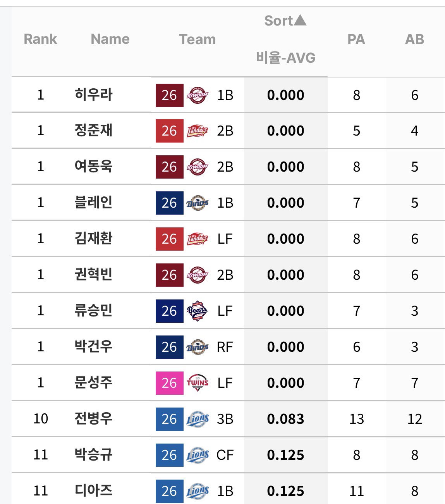
Task: Click the Team column header
Action: 197,39
